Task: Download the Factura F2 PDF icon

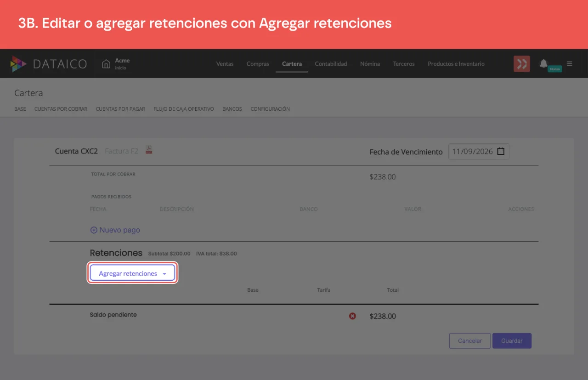Action: [149, 150]
